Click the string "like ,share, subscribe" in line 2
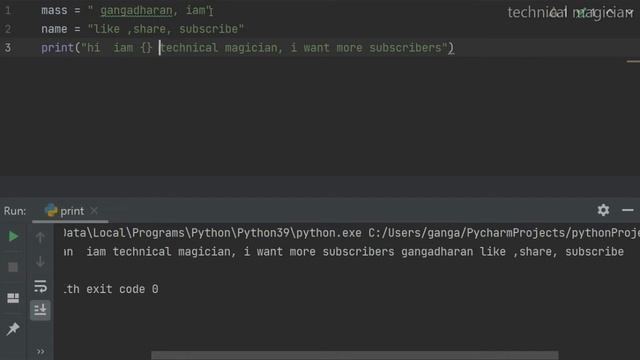The height and width of the screenshot is (360, 640). [x=166, y=29]
